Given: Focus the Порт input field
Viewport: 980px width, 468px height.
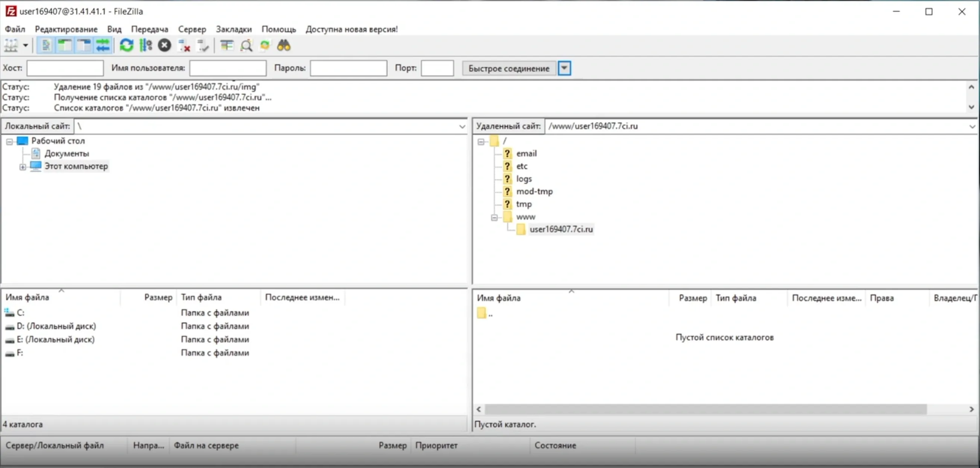Looking at the screenshot, I should [437, 69].
